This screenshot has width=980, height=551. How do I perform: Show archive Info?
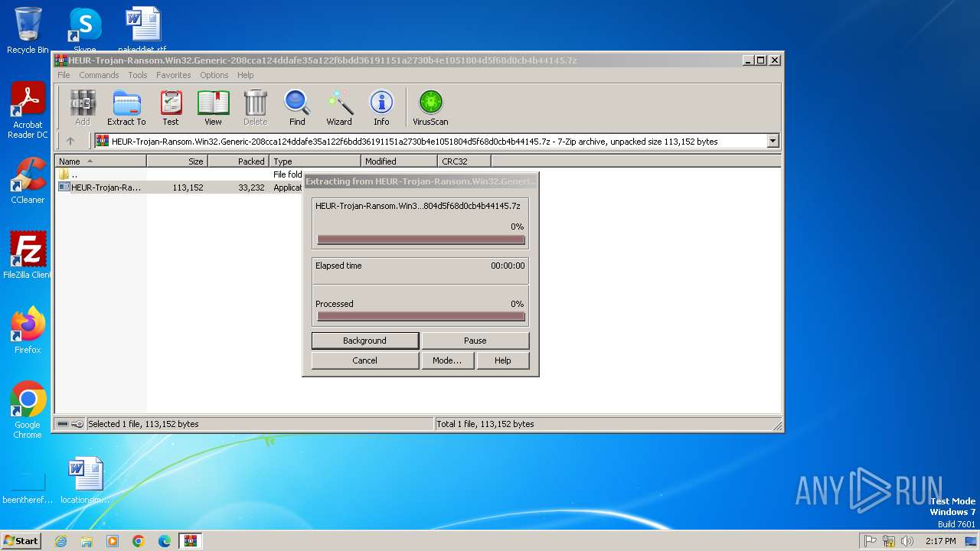click(x=381, y=107)
